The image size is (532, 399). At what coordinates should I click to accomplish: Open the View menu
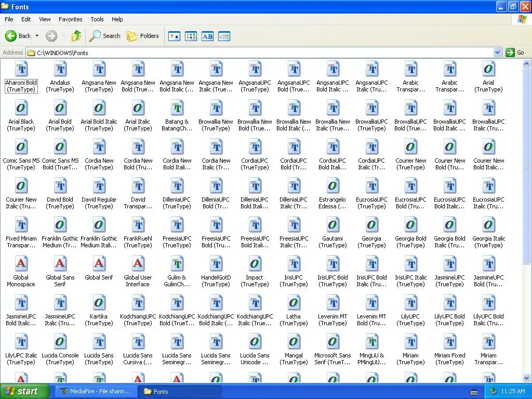tap(45, 19)
